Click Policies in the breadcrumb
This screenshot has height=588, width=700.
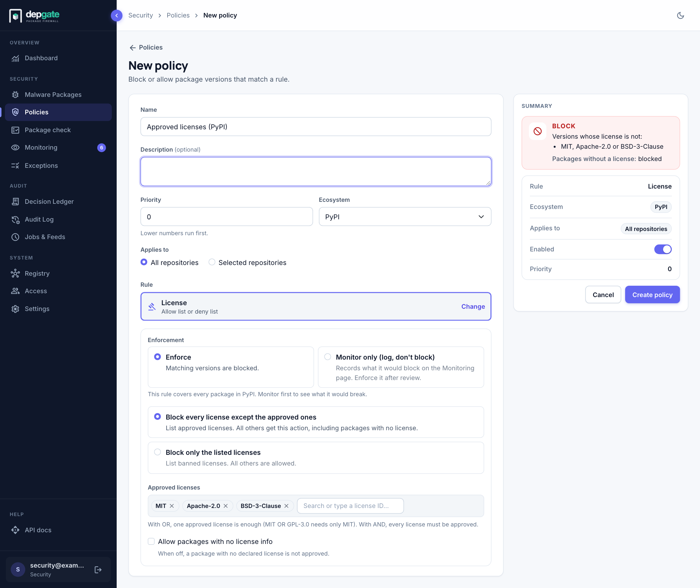tap(178, 15)
